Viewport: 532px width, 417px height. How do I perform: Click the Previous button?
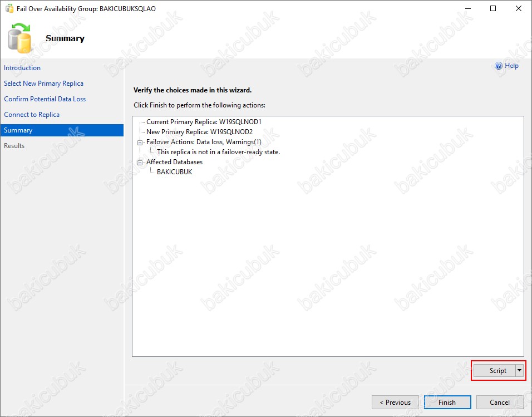click(x=395, y=403)
